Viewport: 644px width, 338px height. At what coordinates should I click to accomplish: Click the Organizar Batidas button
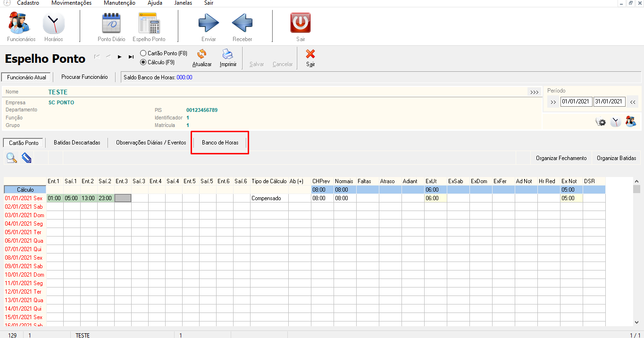[x=616, y=158]
